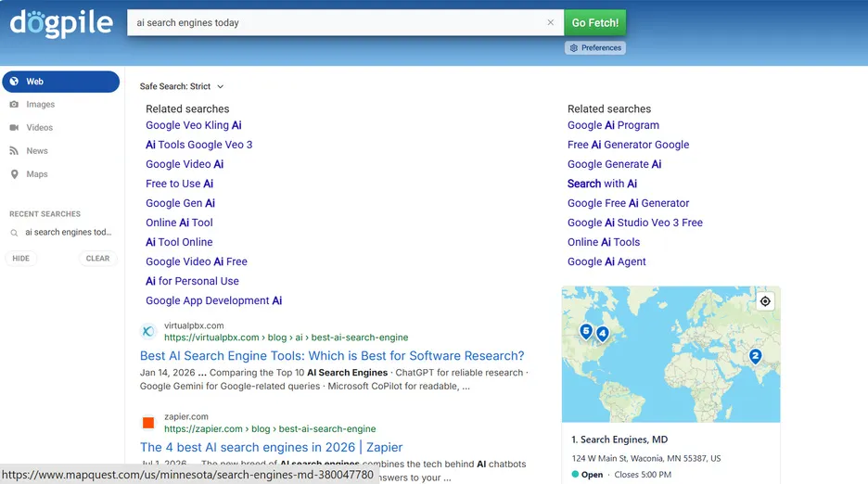
Task: Switch to Maps search tab
Action: tap(37, 174)
